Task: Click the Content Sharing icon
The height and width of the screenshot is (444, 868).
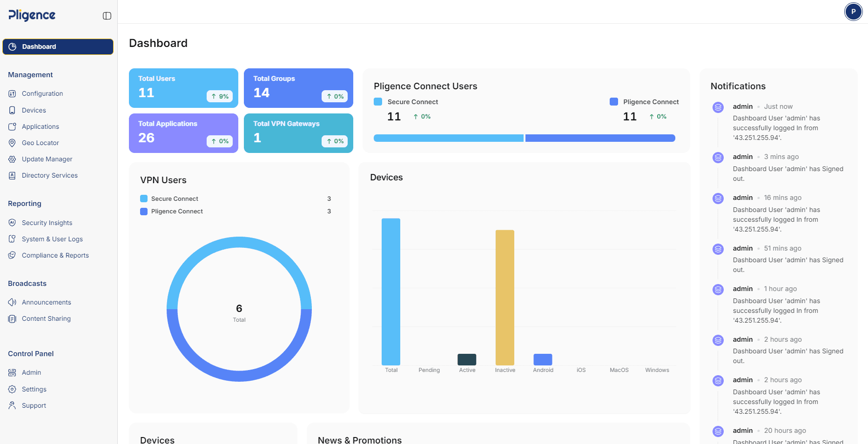Action: click(12, 318)
